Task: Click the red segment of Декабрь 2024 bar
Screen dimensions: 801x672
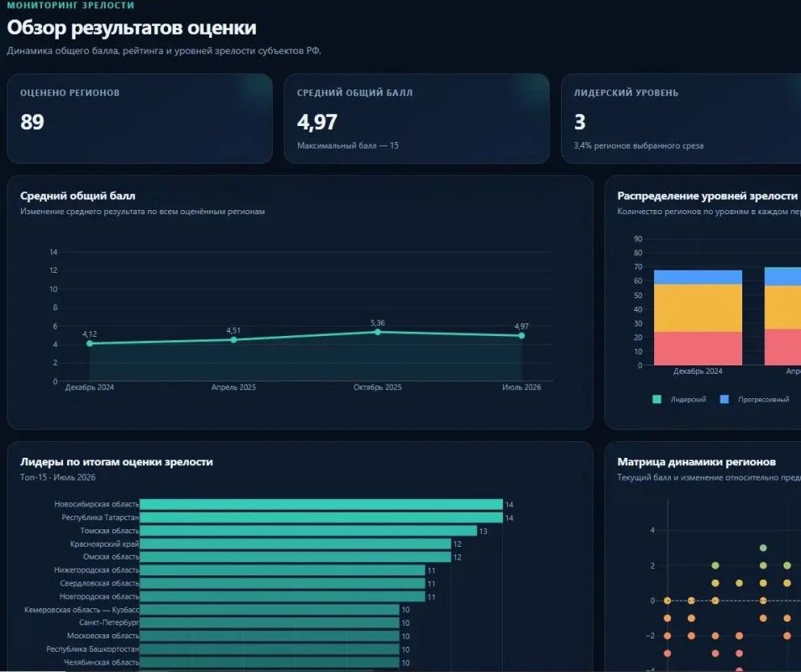Action: point(698,349)
